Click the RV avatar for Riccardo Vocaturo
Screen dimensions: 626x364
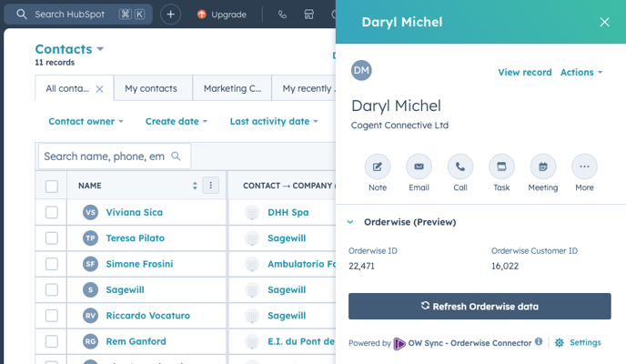pos(90,316)
